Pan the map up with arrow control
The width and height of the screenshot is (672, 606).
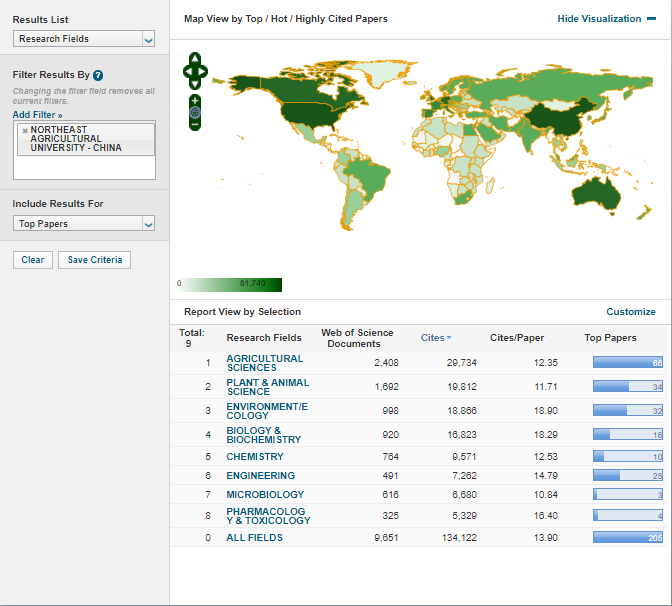(195, 59)
